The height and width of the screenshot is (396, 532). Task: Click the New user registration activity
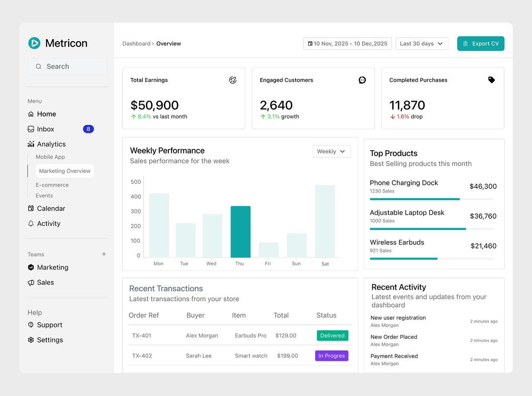pos(398,318)
